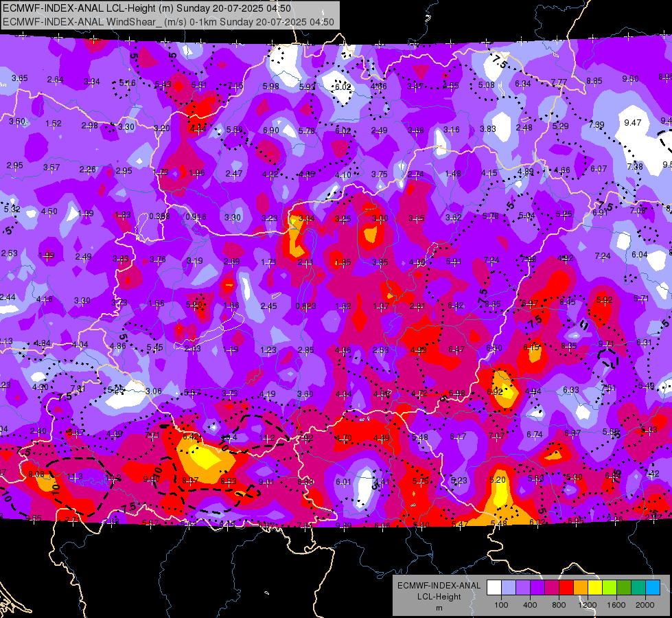Image resolution: width=672 pixels, height=618 pixels.
Task: Click the wind shear value '1.52'
Action: click(x=54, y=124)
